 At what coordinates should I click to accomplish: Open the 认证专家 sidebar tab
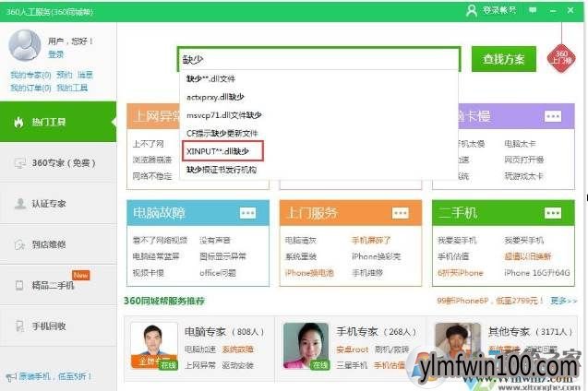58,204
